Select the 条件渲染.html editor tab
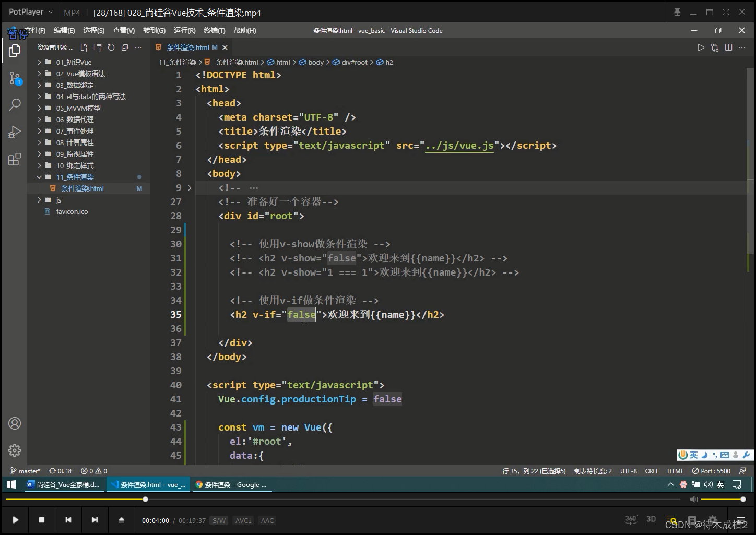This screenshot has width=756, height=535. pyautogui.click(x=188, y=47)
